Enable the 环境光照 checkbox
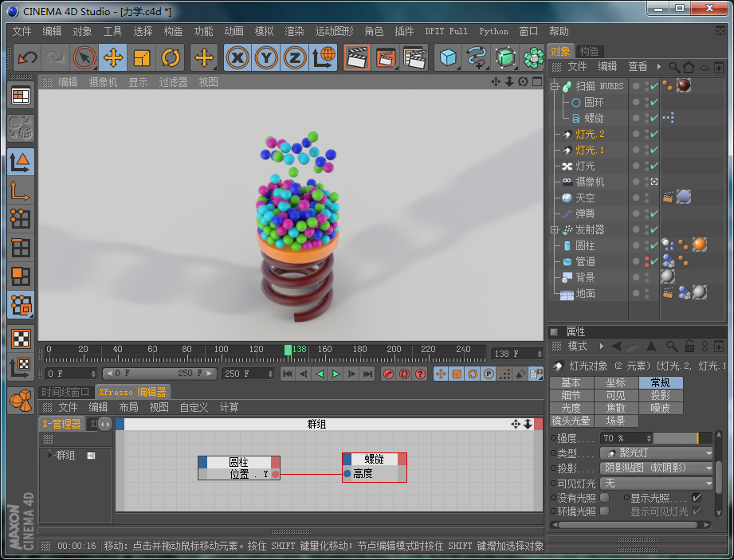The width and height of the screenshot is (734, 560). (604, 511)
